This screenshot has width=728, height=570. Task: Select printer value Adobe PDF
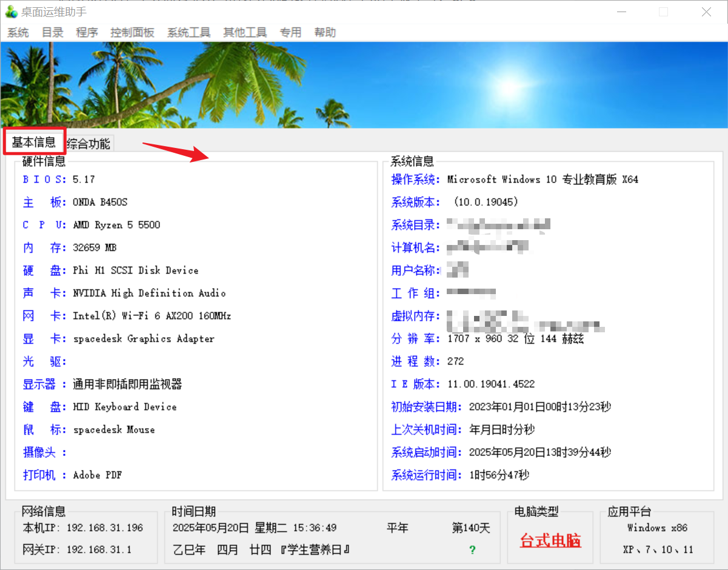[x=98, y=475]
